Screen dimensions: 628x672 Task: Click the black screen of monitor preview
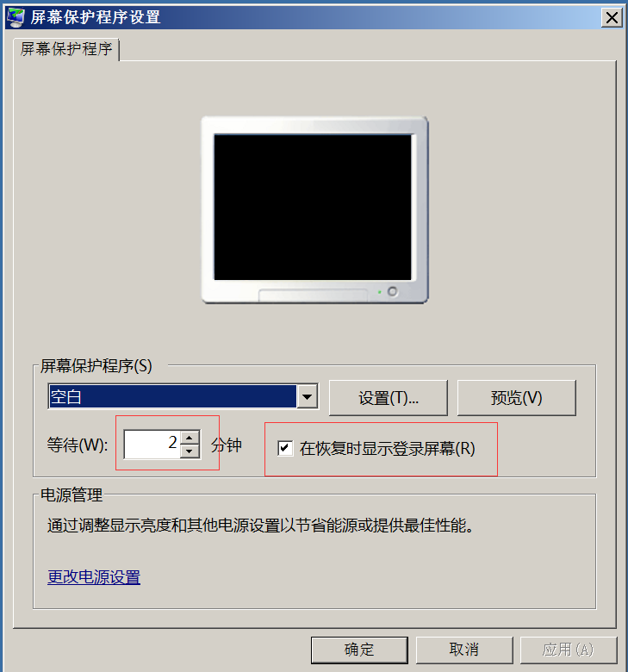pyautogui.click(x=313, y=207)
